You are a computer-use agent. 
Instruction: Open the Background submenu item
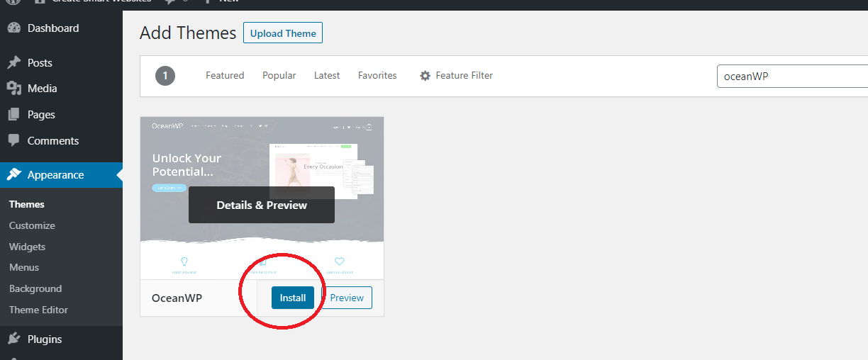(x=35, y=288)
